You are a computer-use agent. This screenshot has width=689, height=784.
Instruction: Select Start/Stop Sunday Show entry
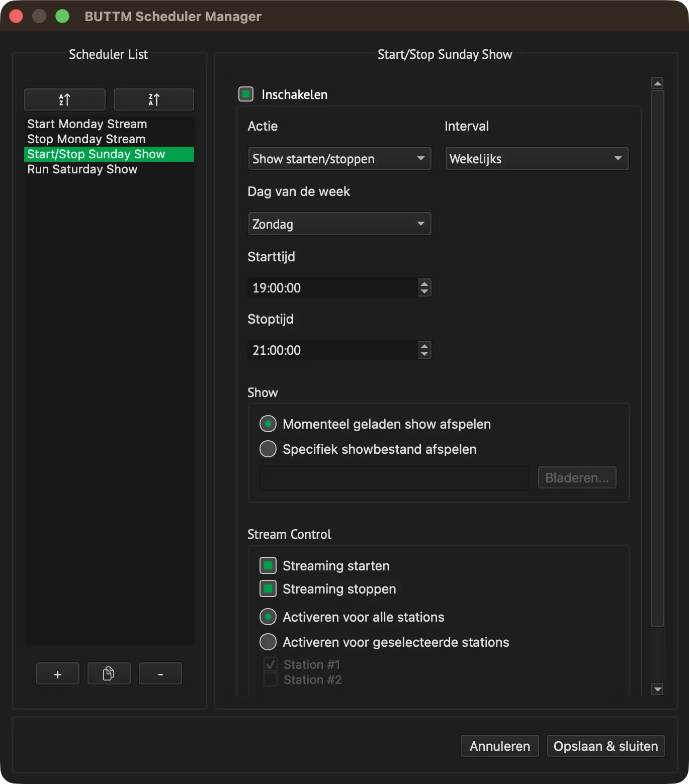click(x=109, y=154)
